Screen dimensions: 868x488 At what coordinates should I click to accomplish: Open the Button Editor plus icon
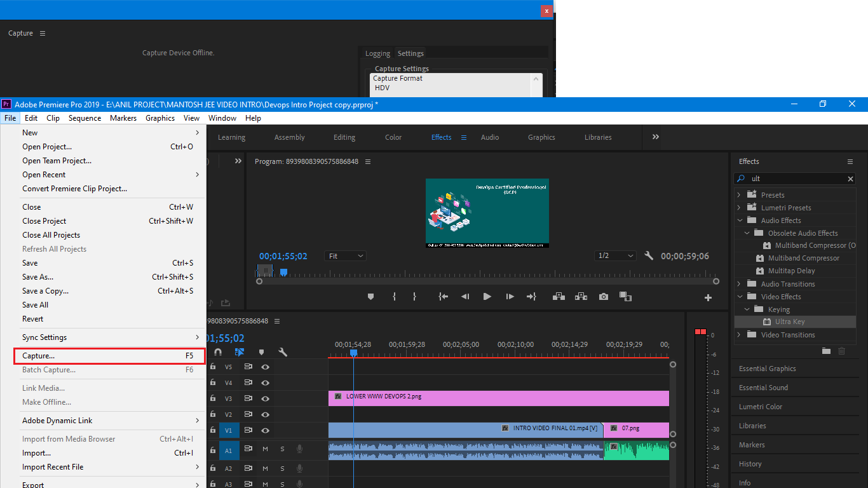tap(708, 297)
